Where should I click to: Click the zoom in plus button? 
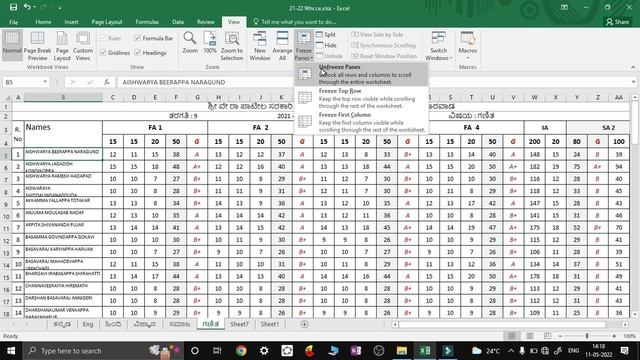click(614, 336)
